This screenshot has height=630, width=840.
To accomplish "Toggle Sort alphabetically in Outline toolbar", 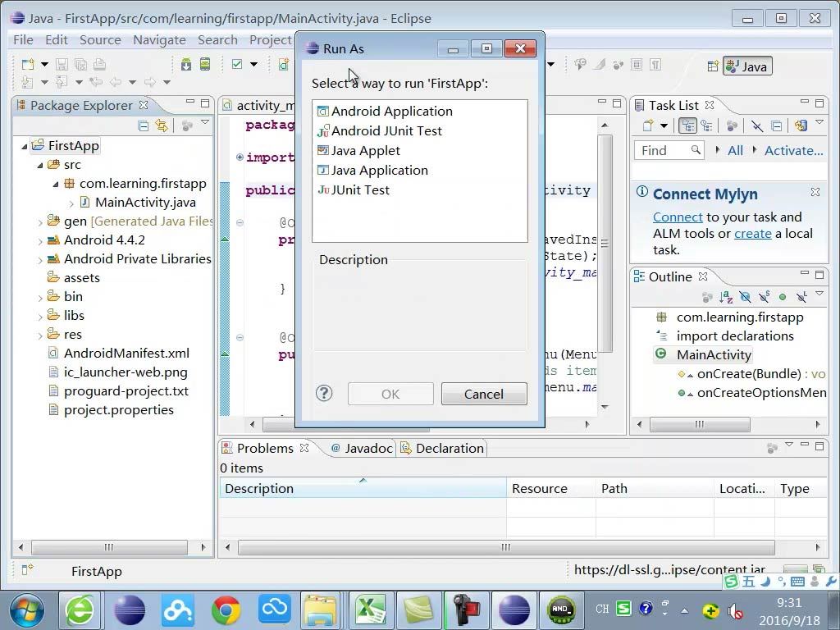I will point(726,297).
